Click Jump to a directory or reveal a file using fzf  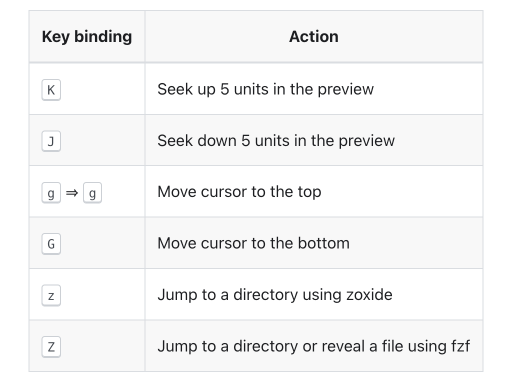pos(314,346)
